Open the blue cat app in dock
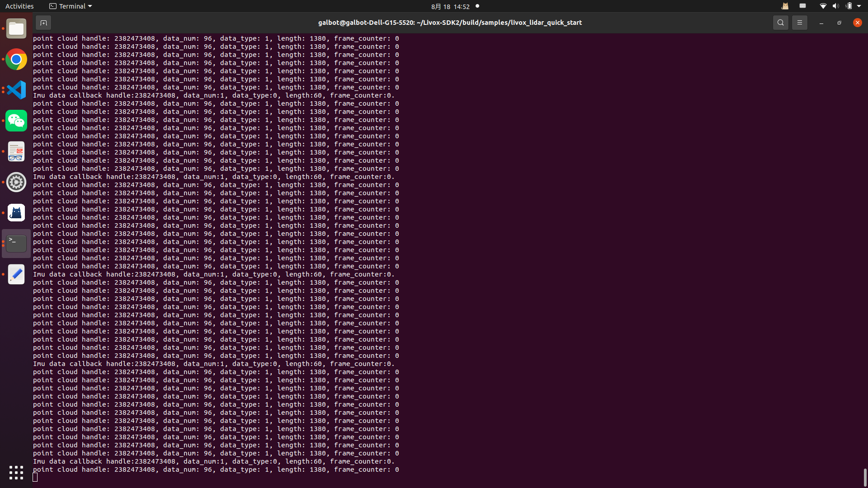Screen dimensions: 868x488 click(x=16, y=213)
